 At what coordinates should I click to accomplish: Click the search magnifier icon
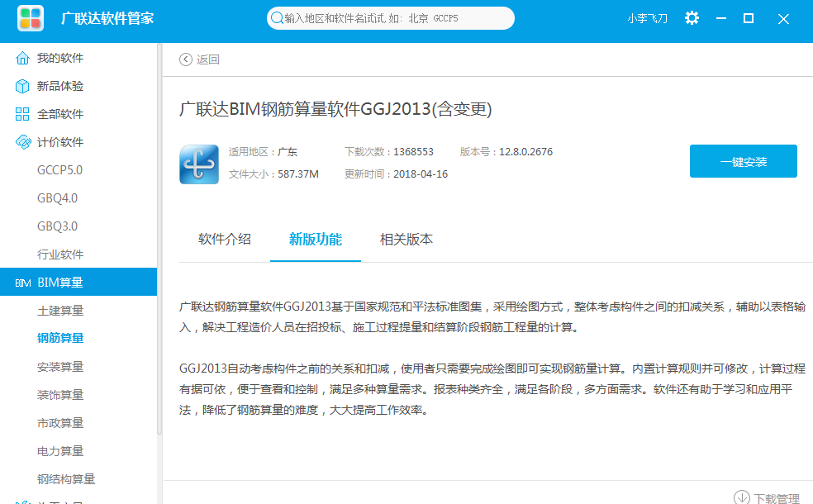(277, 18)
